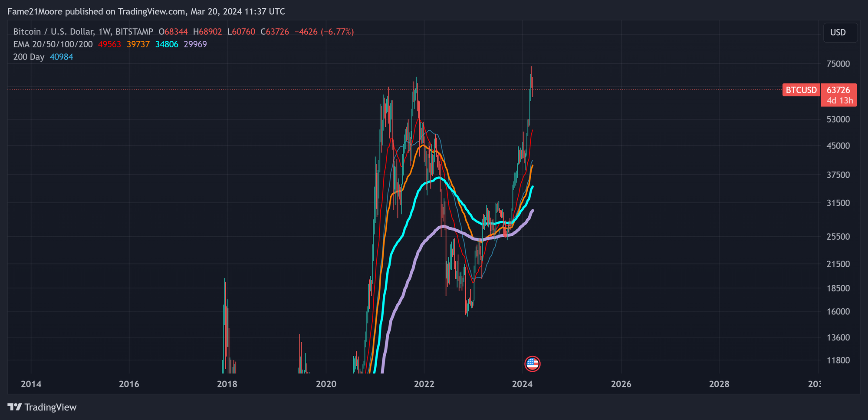The width and height of the screenshot is (868, 420).
Task: Click the 4d 13h countdown label
Action: tap(839, 101)
